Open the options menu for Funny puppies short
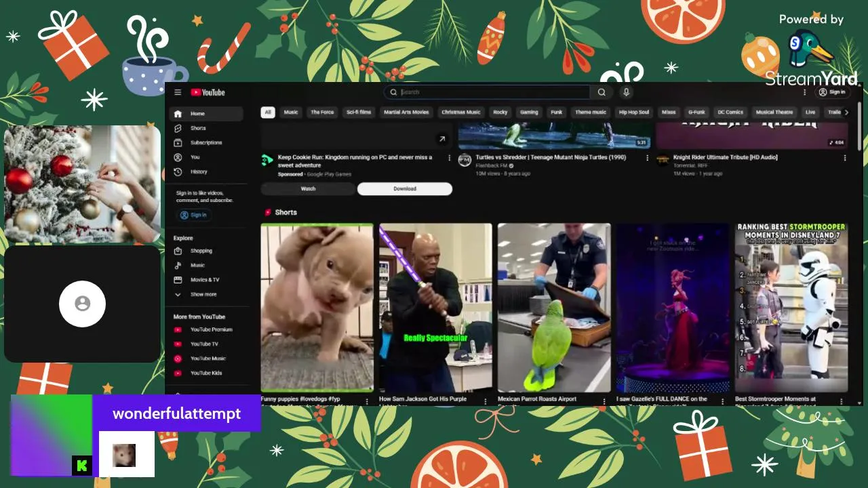 click(367, 401)
